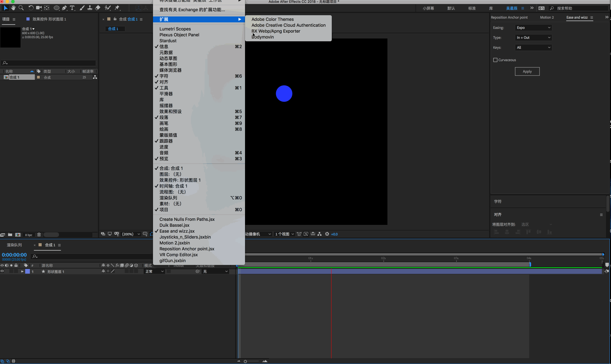611x364 pixels.
Task: Click the Apply button
Action: [527, 71]
